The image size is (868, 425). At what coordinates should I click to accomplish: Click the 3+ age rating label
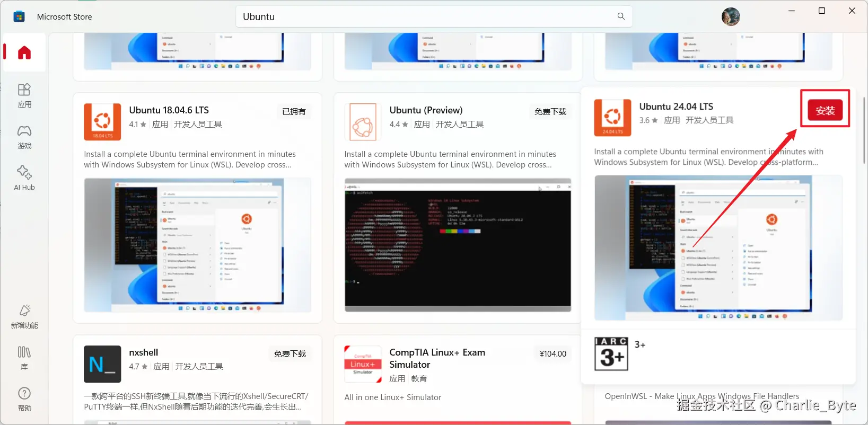click(x=640, y=344)
